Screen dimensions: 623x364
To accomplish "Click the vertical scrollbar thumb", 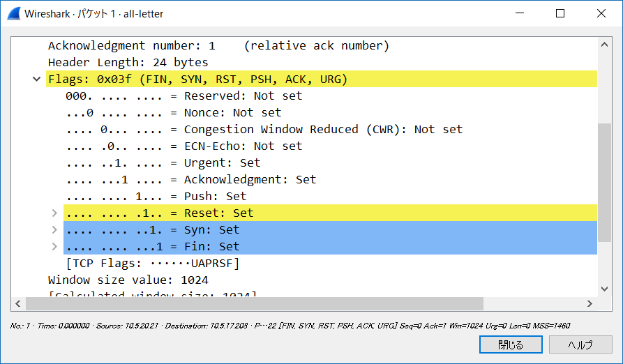I will pos(604,183).
